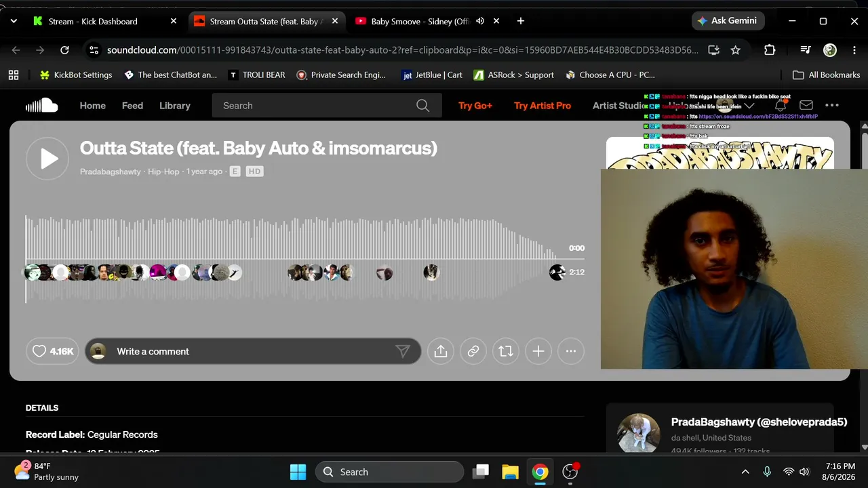Open OBS Studio from the taskbar
The height and width of the screenshot is (488, 868).
[570, 472]
